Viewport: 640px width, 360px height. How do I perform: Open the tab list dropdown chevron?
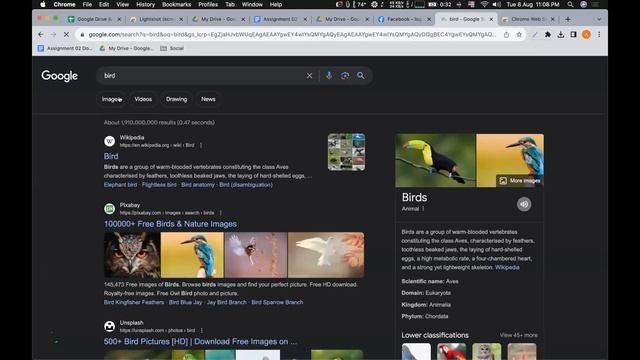[599, 19]
